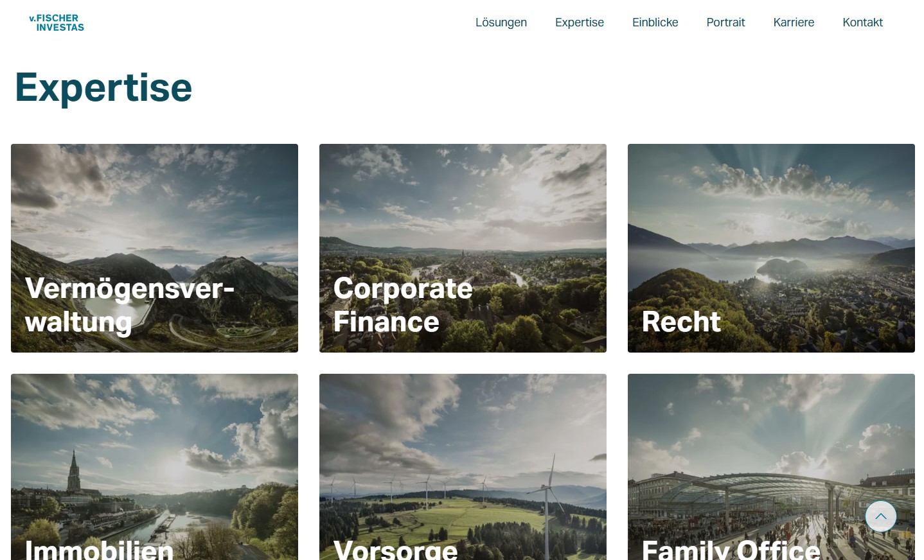This screenshot has width=924, height=560.
Task: Go to the Einblicke page
Action: 655,22
